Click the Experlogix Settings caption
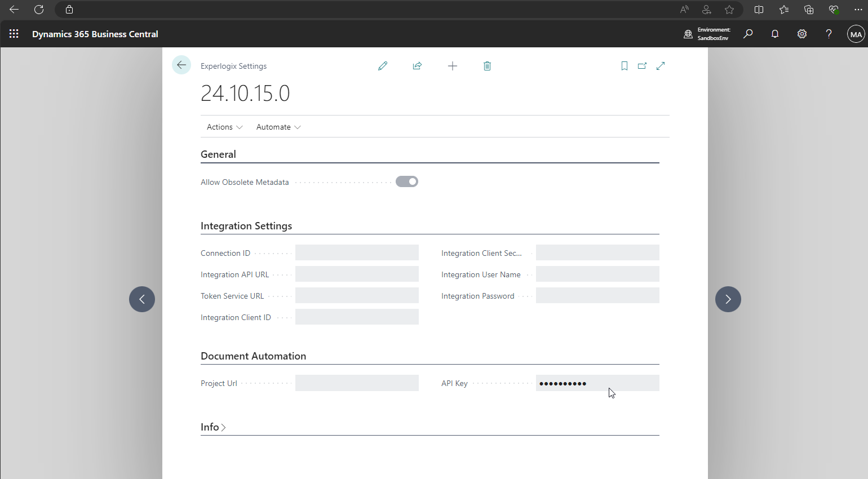The image size is (868, 479). pos(233,66)
